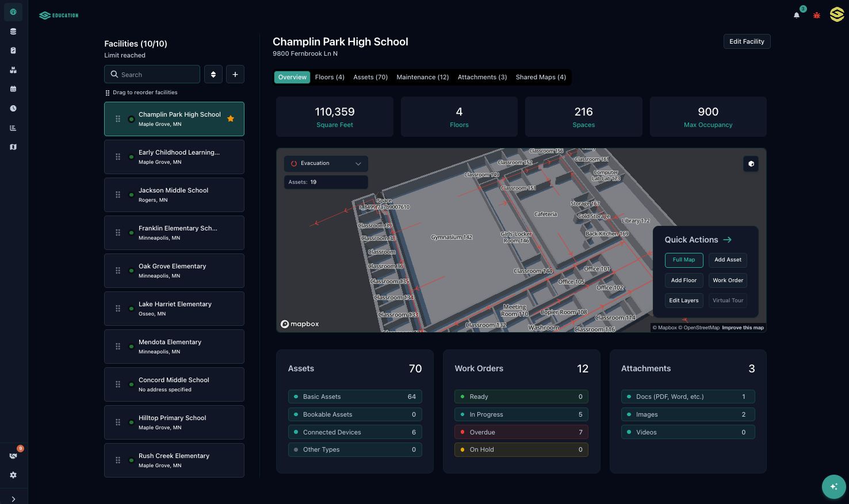Toggle the 3D cube view on map
This screenshot has width=849, height=504.
[751, 164]
